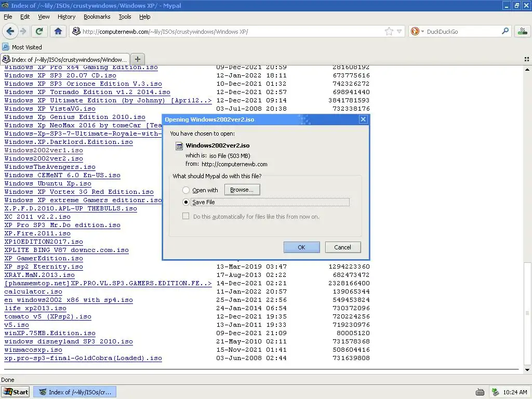Open the Windows XP VistaVG.iso link
Viewport: 532px width, 399px height.
point(50,109)
